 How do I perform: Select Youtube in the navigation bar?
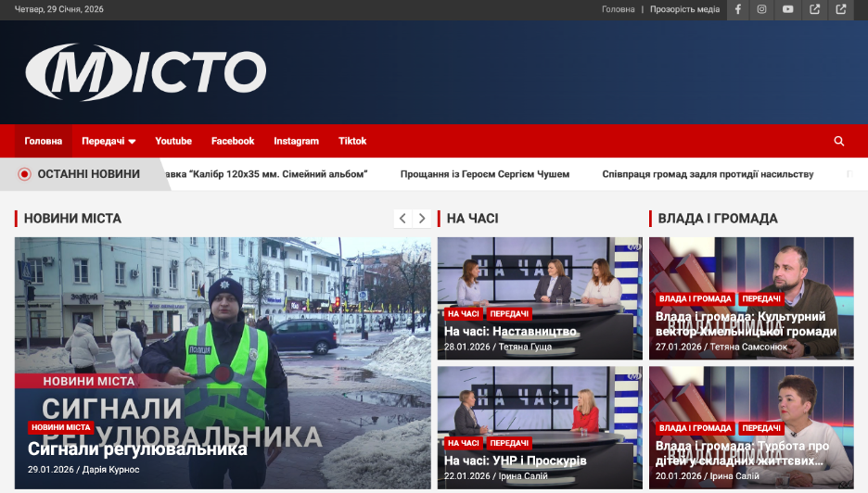click(173, 141)
